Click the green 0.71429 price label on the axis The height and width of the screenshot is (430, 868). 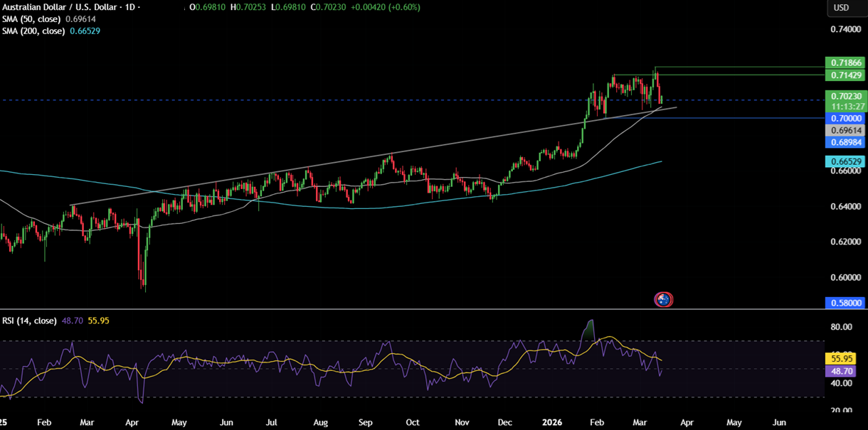pyautogui.click(x=845, y=74)
